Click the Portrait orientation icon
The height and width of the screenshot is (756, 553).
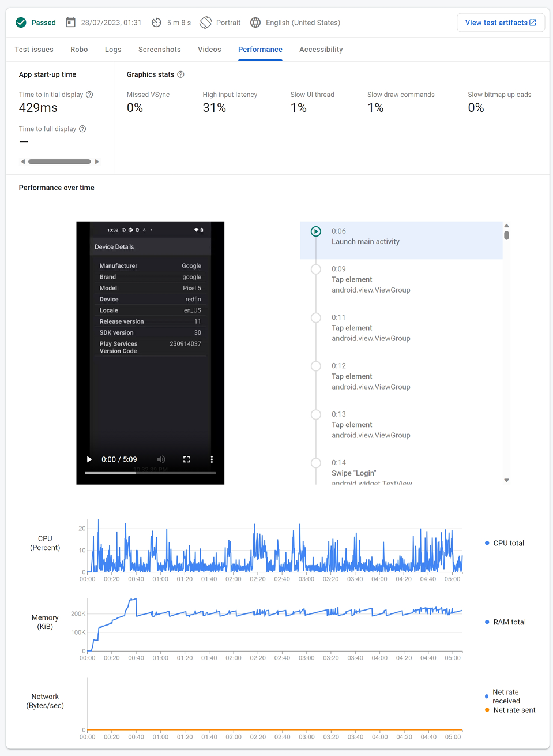click(x=206, y=23)
